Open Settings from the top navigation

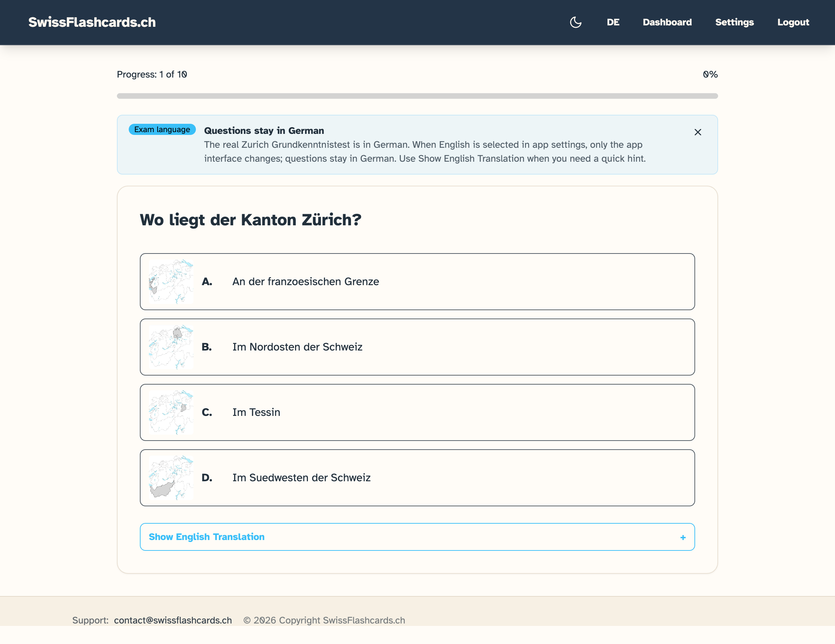coord(734,22)
